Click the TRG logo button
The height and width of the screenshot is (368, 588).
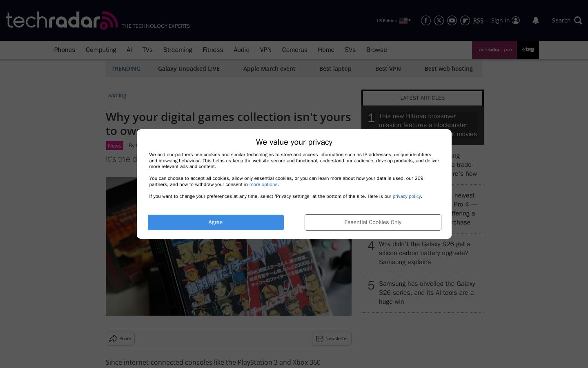tap(528, 50)
